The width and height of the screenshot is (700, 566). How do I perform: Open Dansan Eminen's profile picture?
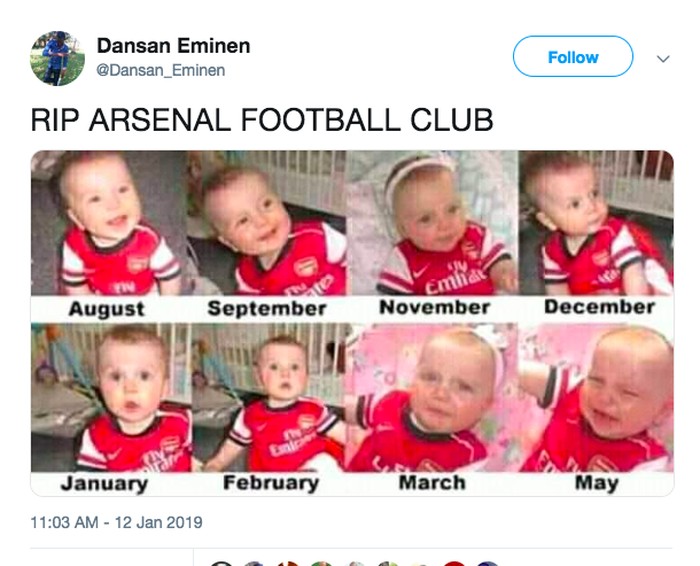57,58
